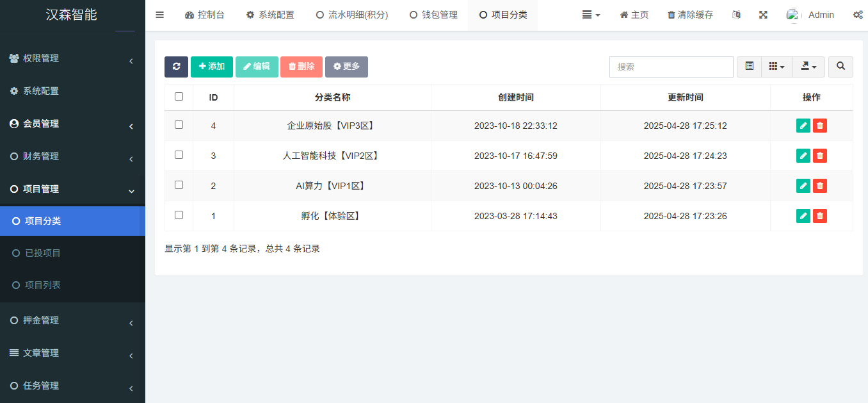
Task: Switch to the 钱包管理 tab
Action: coord(433,15)
